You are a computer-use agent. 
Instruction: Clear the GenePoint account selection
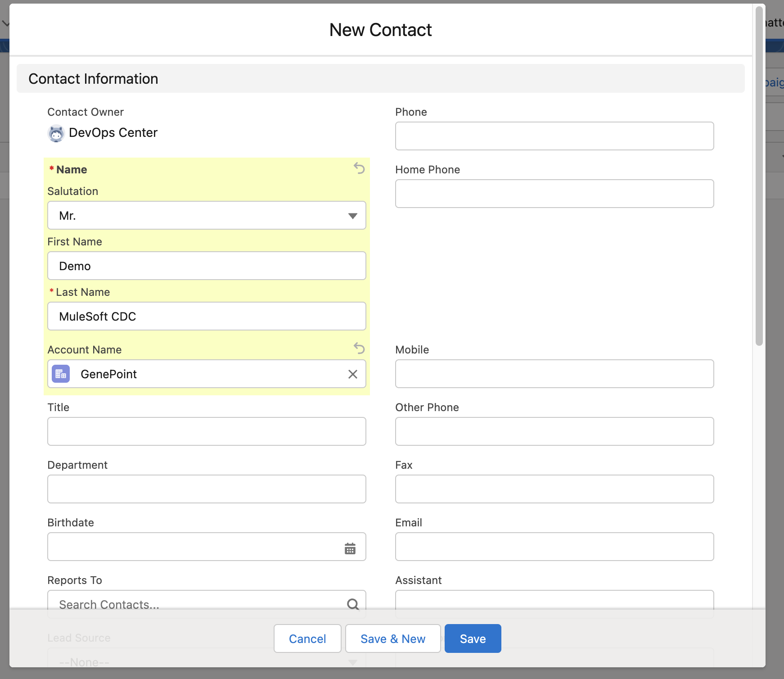353,374
